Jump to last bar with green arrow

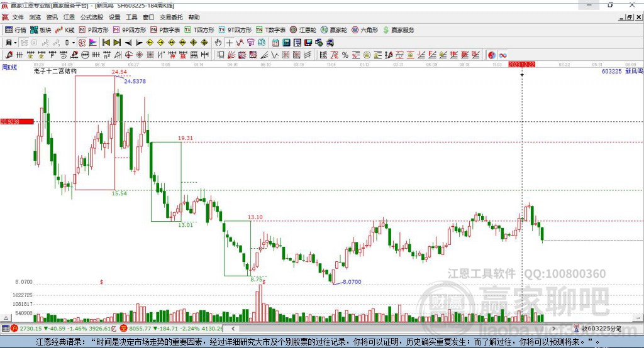click(x=117, y=43)
